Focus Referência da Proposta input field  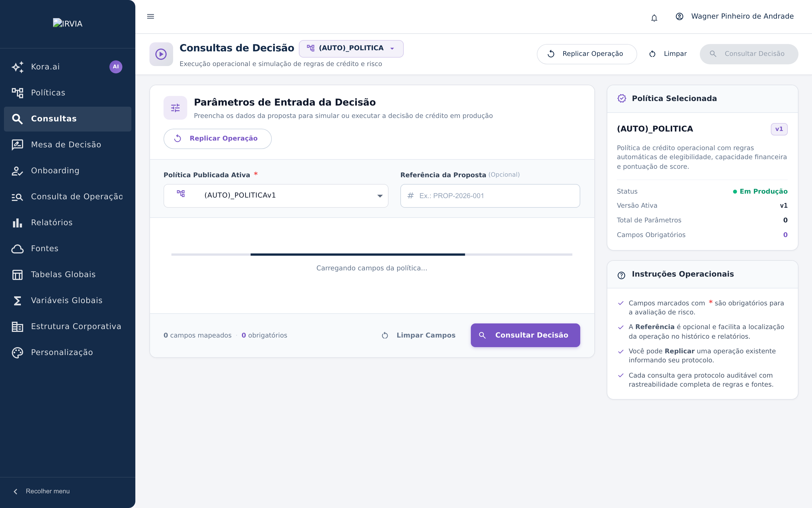490,196
